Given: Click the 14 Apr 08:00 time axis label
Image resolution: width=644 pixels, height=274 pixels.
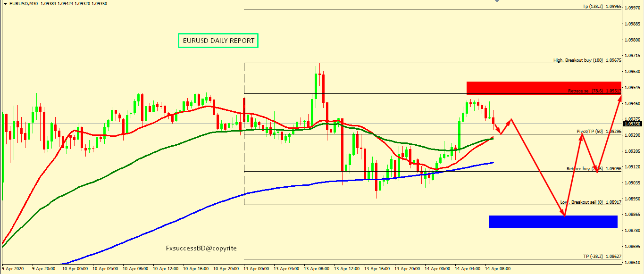Looking at the screenshot, I should tap(497, 269).
